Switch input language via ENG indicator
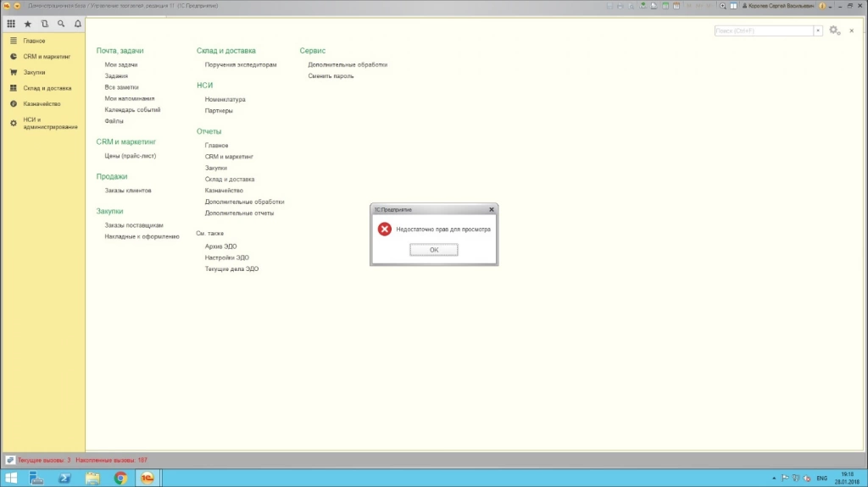868x487 pixels. click(x=822, y=479)
